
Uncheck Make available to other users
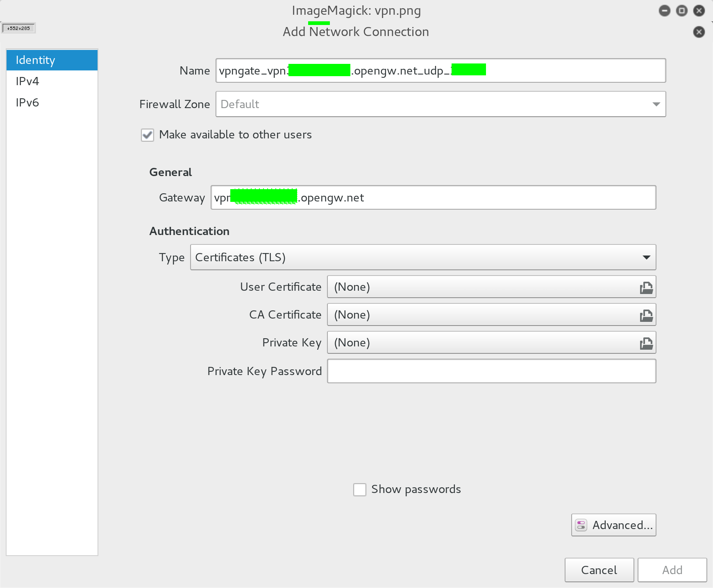(x=148, y=135)
